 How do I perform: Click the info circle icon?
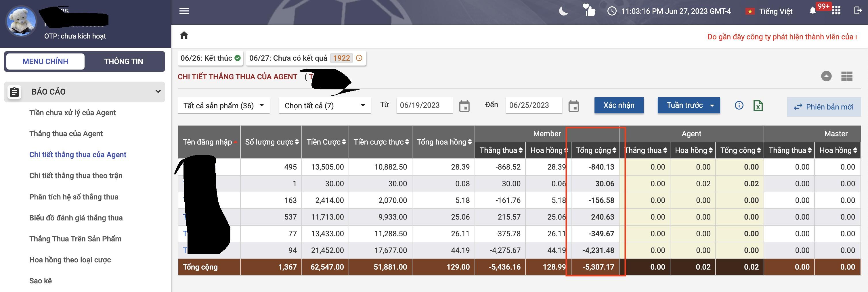[x=739, y=105]
